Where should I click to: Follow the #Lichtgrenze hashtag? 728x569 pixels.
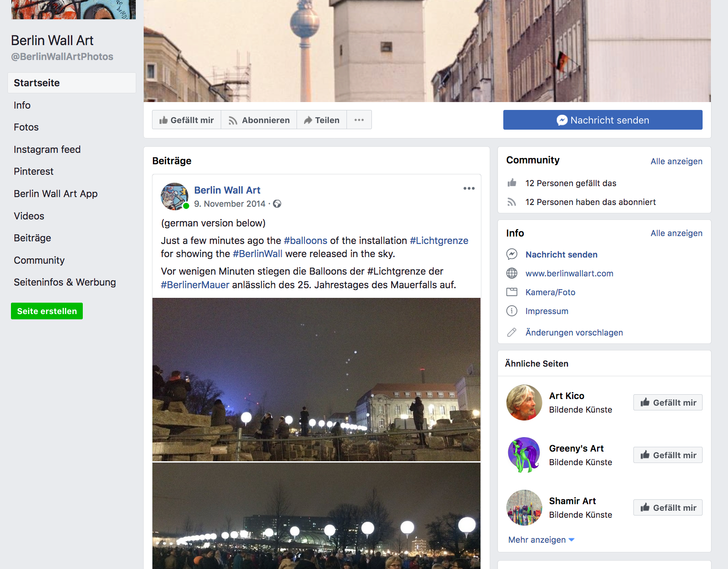tap(439, 240)
